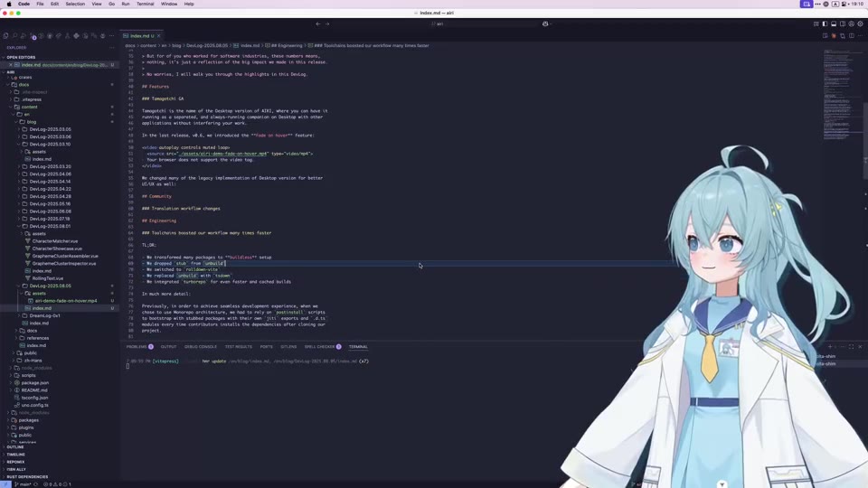The width and height of the screenshot is (868, 488).
Task: Open RollingText.vue file
Action: click(48, 278)
